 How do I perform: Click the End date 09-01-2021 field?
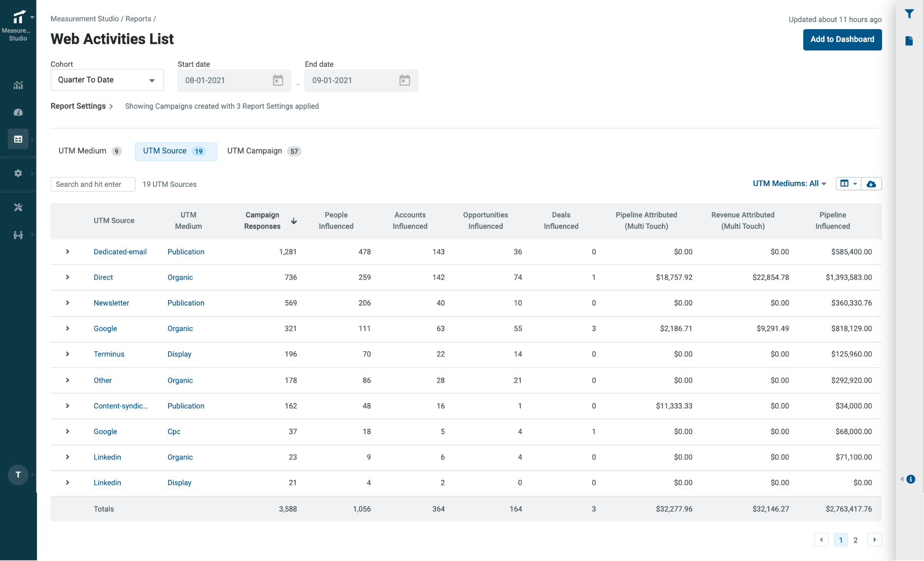pyautogui.click(x=361, y=80)
